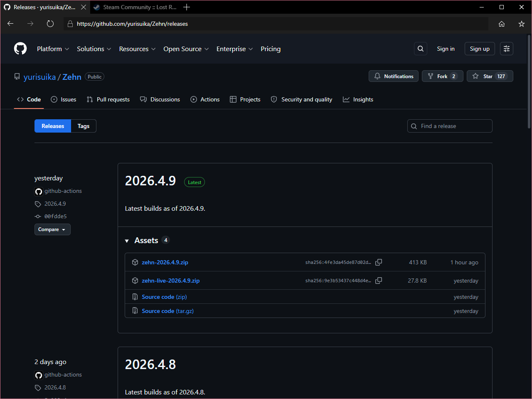Open the Issues tab
Screen dimensions: 532x399
(63, 99)
